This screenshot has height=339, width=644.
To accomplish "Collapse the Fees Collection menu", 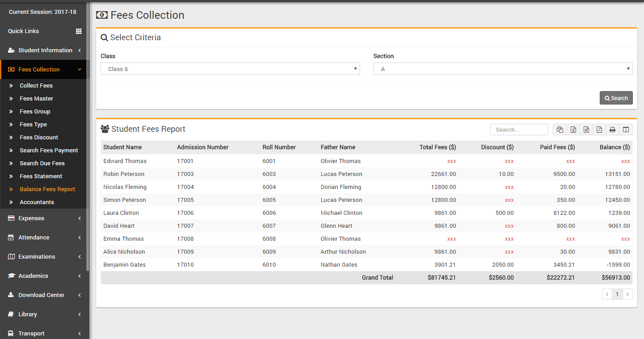I will click(45, 70).
